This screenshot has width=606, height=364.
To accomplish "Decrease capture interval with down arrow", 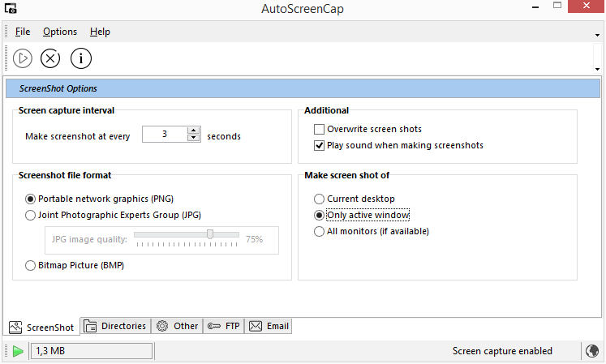I will pos(194,138).
